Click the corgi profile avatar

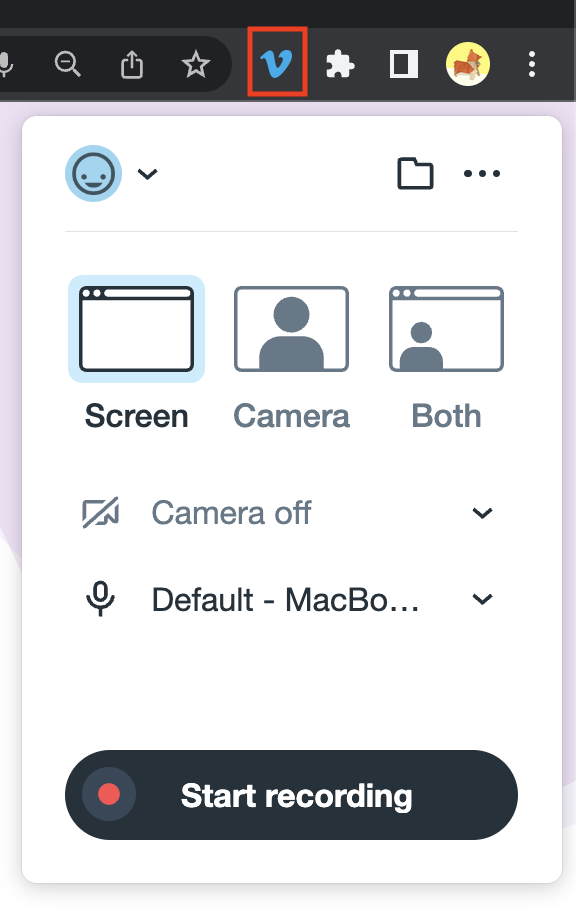(468, 64)
